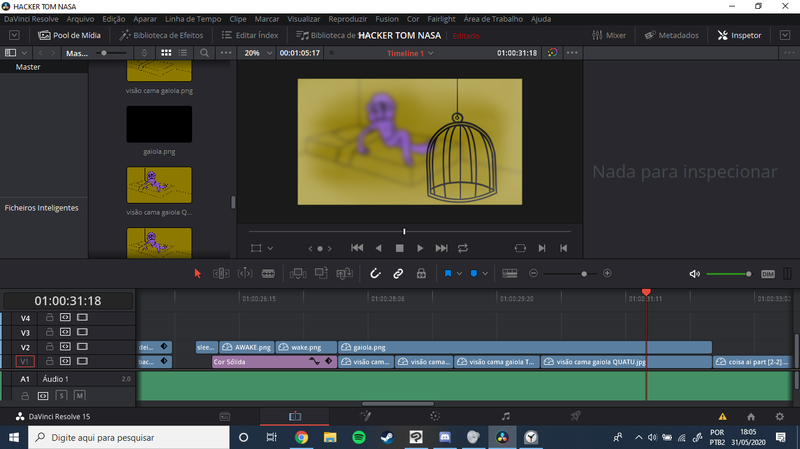800x449 pixels.
Task: Open media pool layout dropdown arrow
Action: pos(24,53)
